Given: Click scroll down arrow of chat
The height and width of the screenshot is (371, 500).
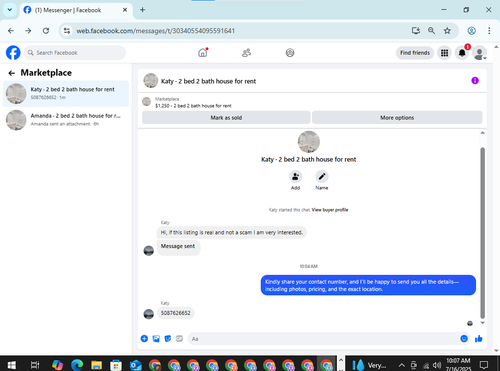Looking at the screenshot, I should click(x=482, y=323).
